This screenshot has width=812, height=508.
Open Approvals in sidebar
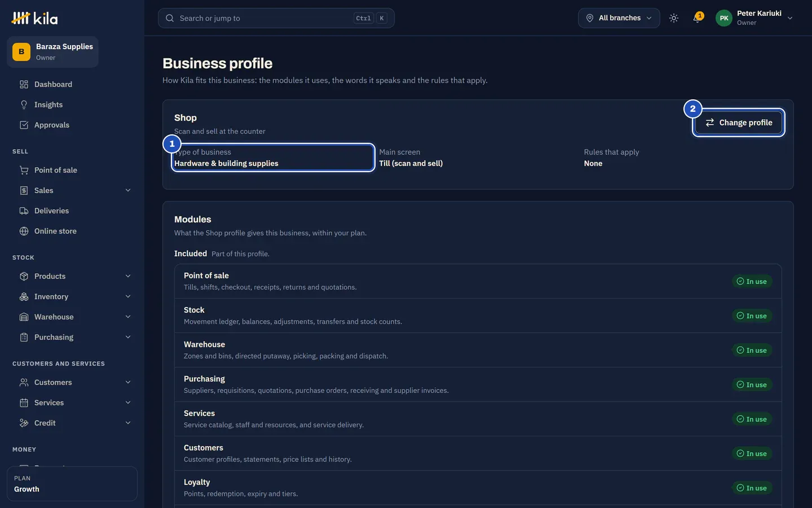[72, 125]
